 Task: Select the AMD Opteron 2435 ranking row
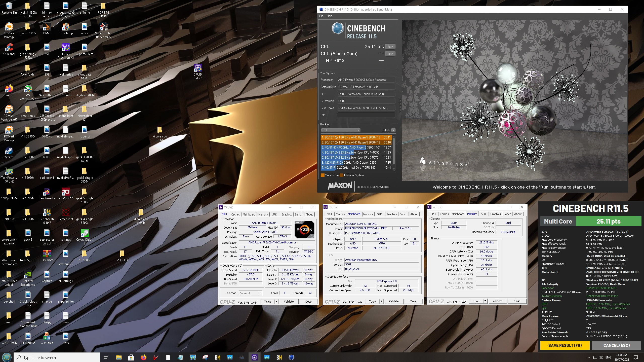(x=356, y=163)
